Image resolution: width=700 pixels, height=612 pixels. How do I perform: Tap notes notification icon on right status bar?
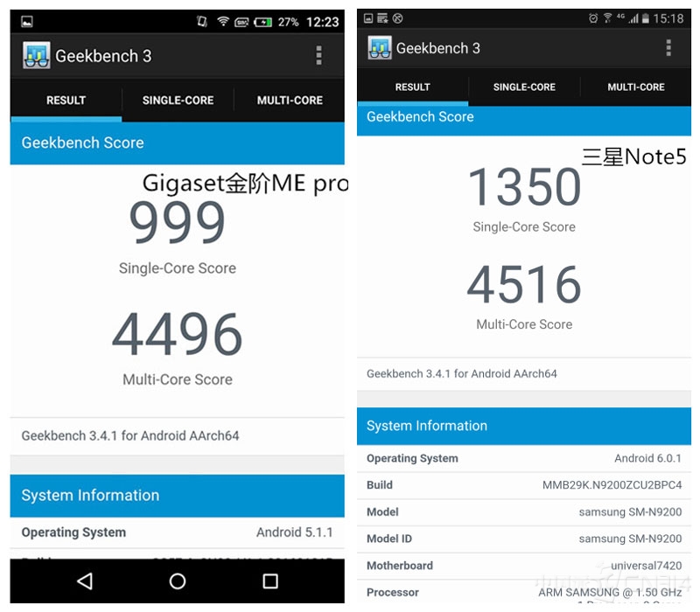tap(382, 18)
